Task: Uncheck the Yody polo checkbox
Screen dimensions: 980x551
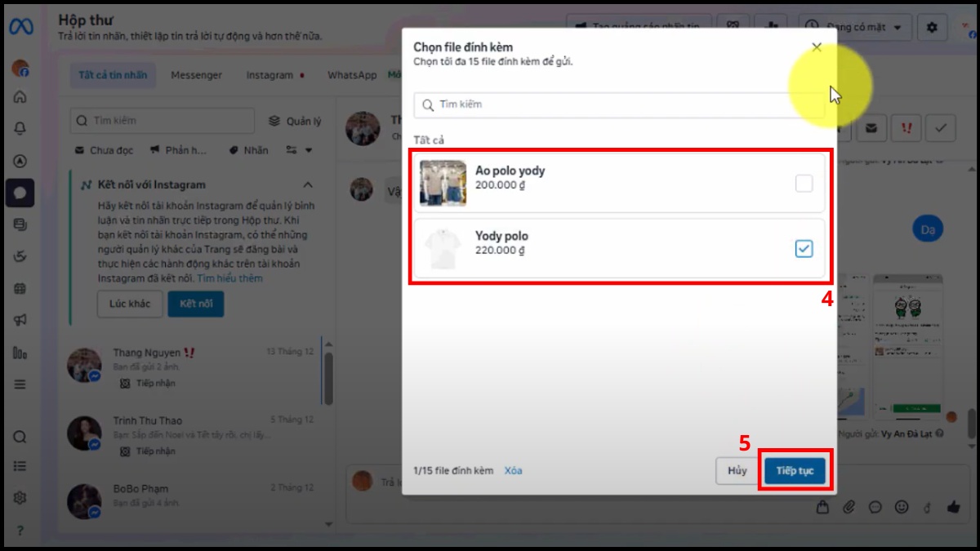Action: [804, 249]
